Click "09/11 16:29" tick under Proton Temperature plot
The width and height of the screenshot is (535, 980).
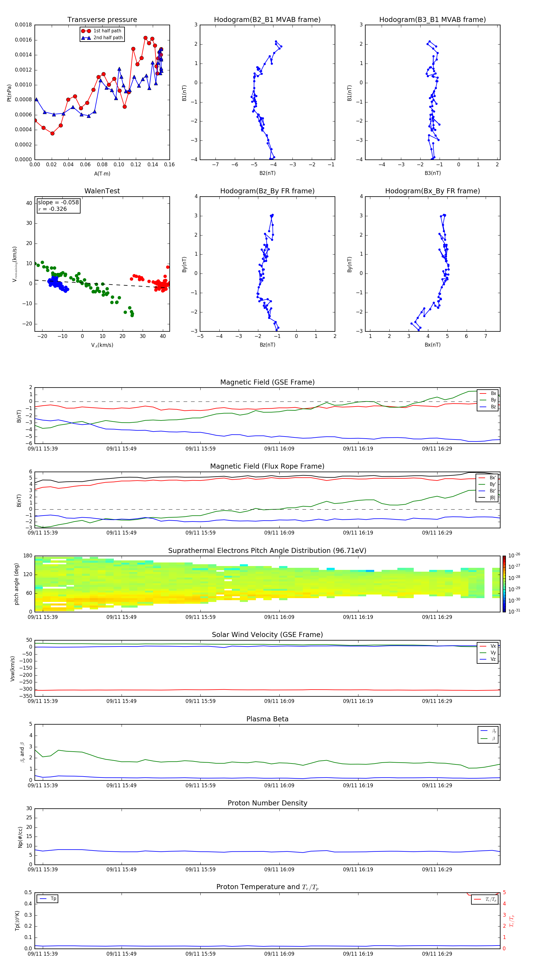click(x=437, y=954)
